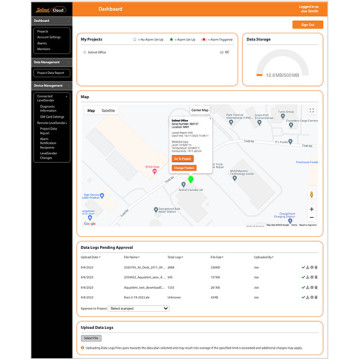360x360 pixels.
Task: Close the Solinst Office info popup
Action: tap(210, 118)
